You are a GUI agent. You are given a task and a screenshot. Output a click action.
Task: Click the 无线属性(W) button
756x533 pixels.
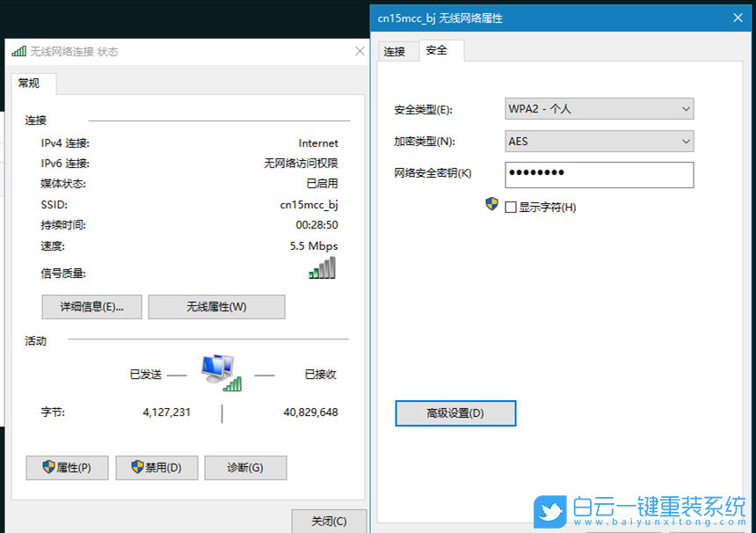[216, 306]
